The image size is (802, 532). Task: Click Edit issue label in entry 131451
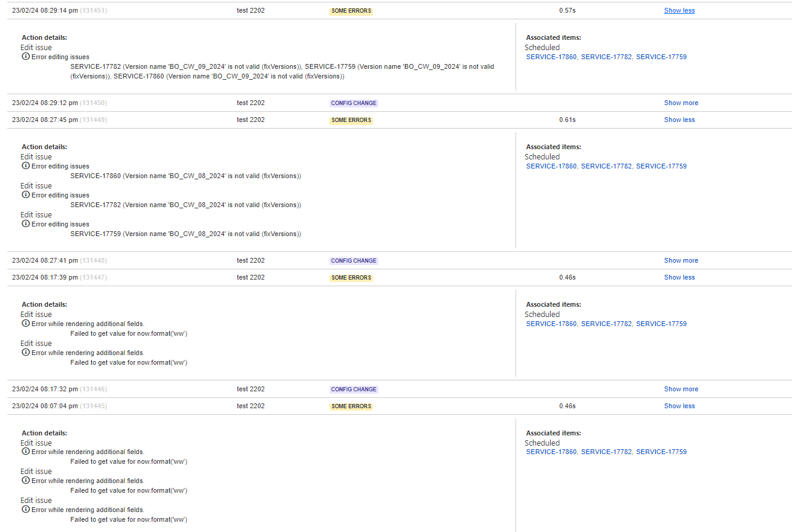36,48
